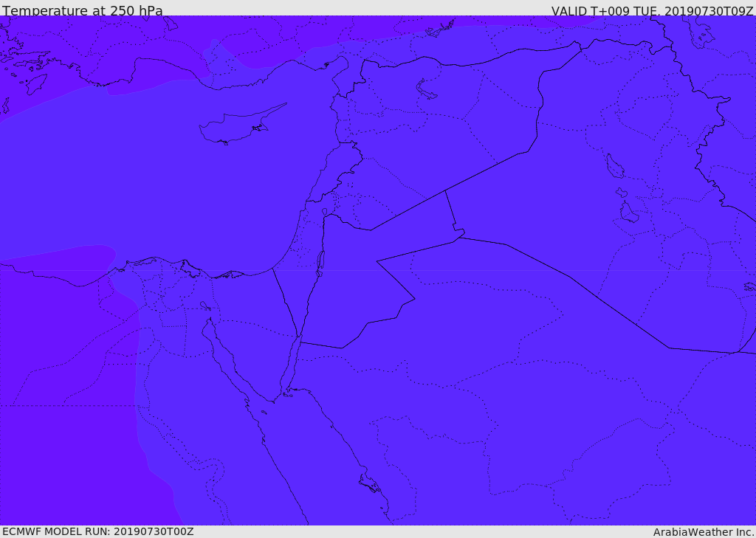
Task: Click Lake Assad in northern Syria
Action: click(427, 90)
